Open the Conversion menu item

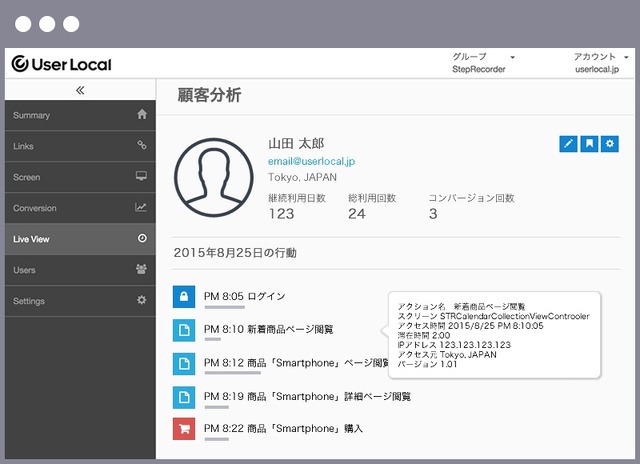point(80,208)
